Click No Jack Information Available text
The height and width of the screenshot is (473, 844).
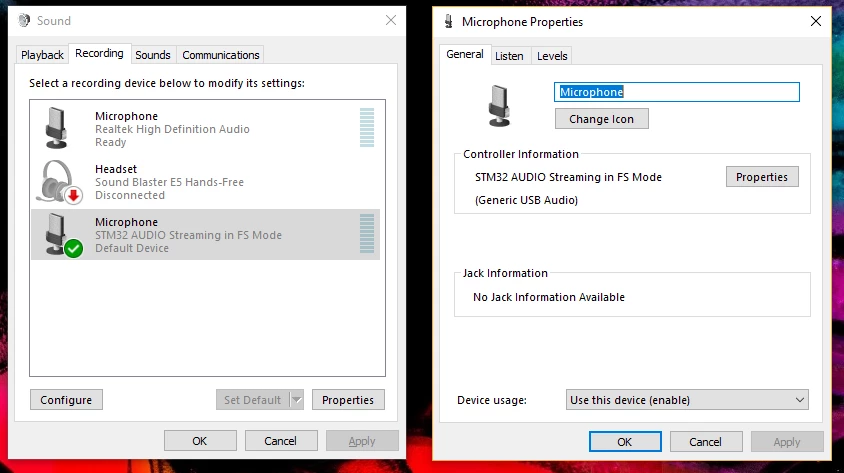(x=549, y=297)
